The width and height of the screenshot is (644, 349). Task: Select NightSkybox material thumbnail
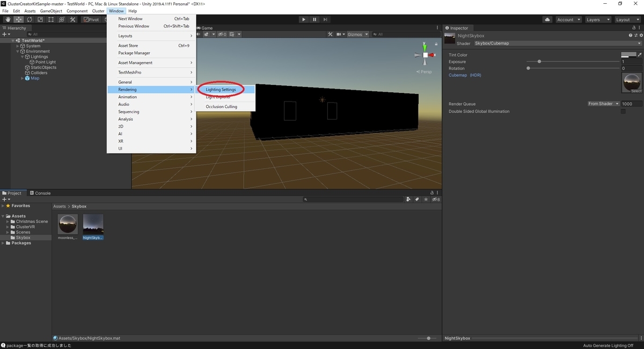pyautogui.click(x=93, y=224)
